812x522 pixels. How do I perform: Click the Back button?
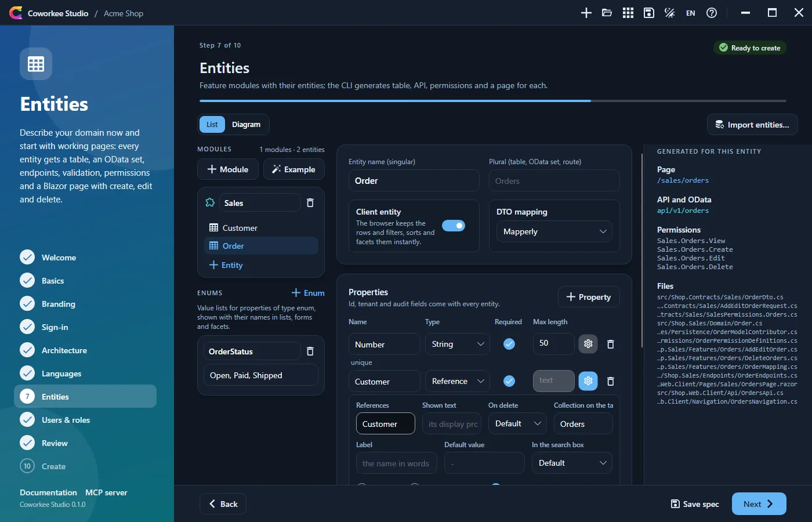[x=223, y=503]
